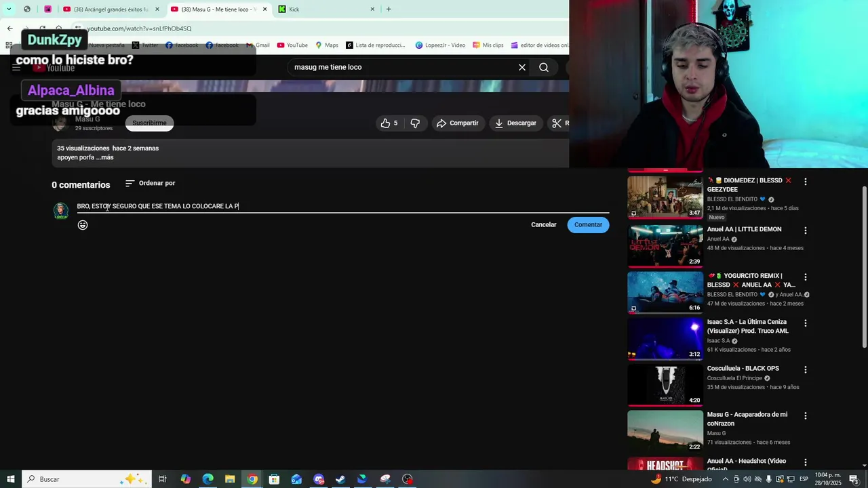The width and height of the screenshot is (868, 488).
Task: Show hidden system tray icons chevron
Action: (726, 479)
